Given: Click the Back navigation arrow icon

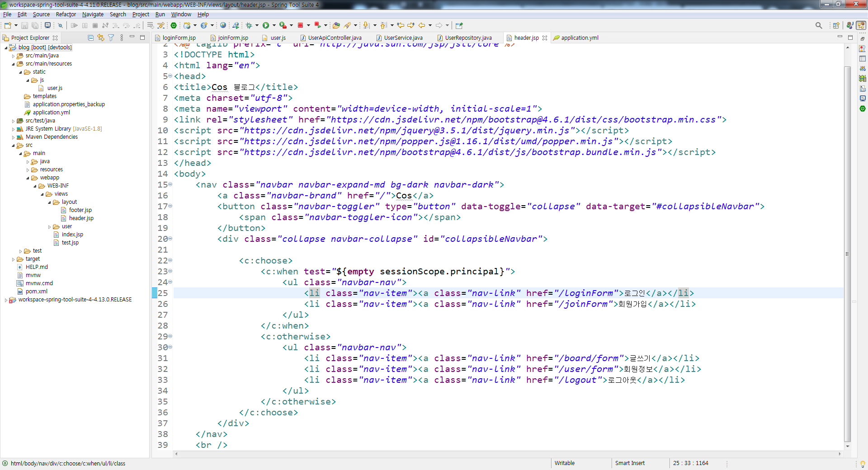Looking at the screenshot, I should 422,25.
